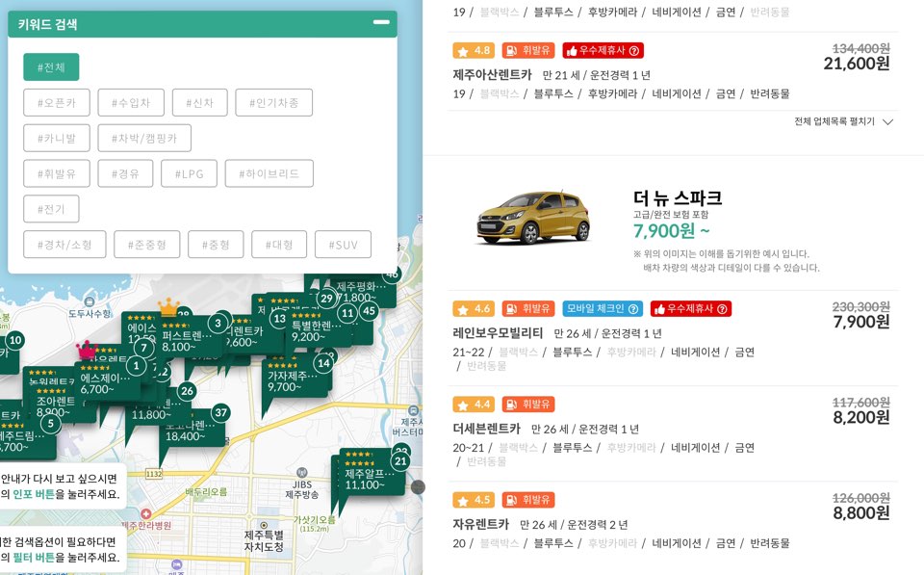Open 더세븐렌트카 listing
924x575 pixels.
(x=487, y=429)
